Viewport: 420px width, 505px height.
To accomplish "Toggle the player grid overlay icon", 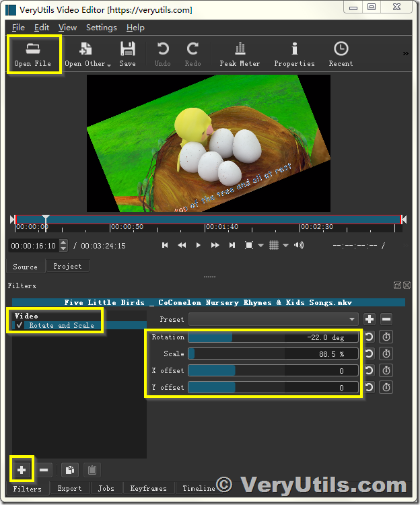I will [x=274, y=245].
